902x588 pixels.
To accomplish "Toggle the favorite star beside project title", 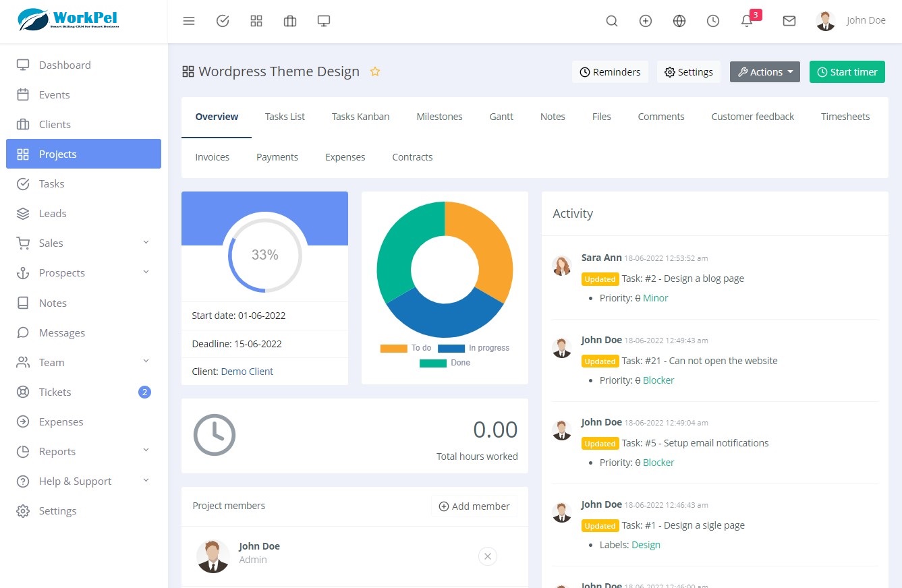I will pos(375,71).
